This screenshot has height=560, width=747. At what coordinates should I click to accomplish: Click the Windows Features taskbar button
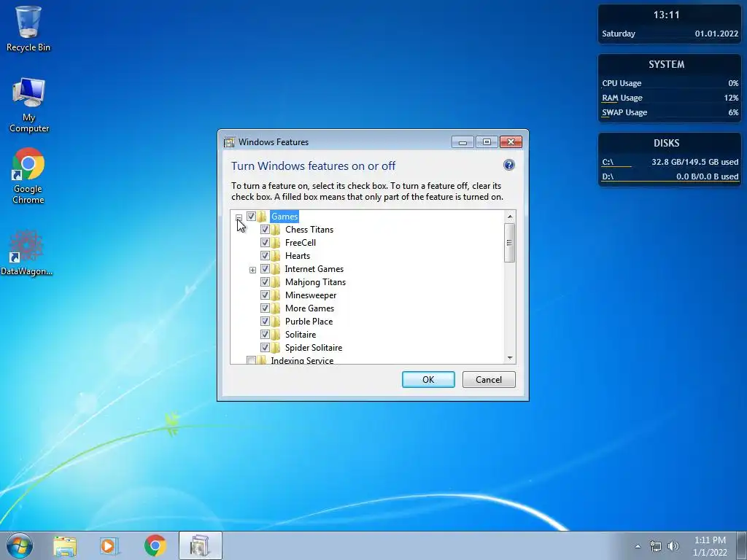[200, 545]
